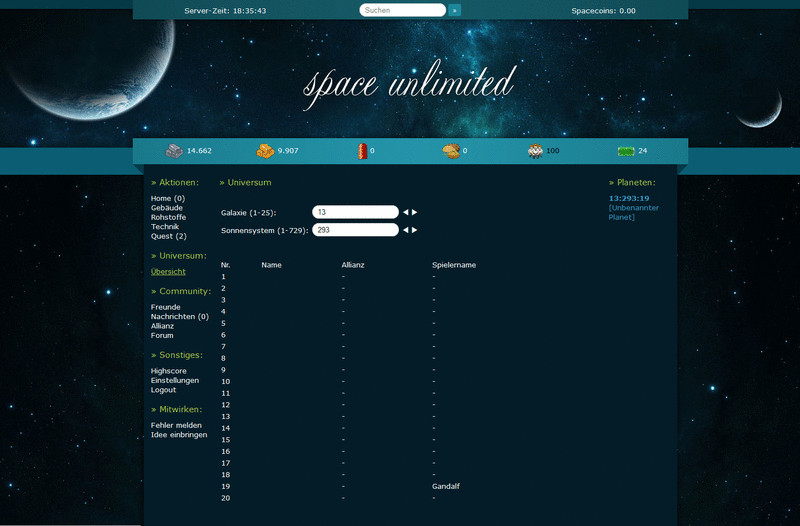Click the metal amount 14.662

point(199,151)
